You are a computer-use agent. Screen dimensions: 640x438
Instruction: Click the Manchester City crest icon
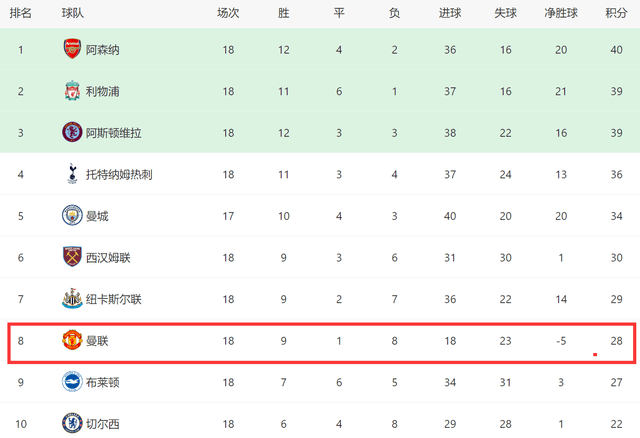72,216
